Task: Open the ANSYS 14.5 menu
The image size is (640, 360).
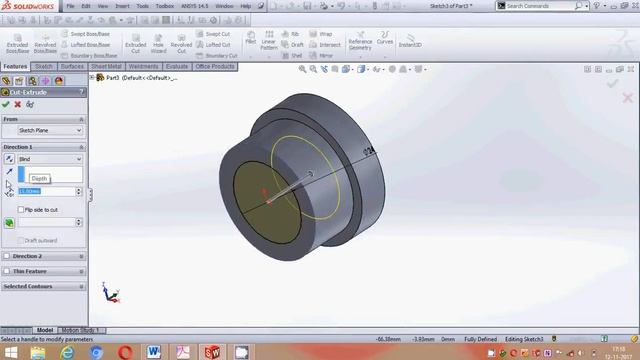Action: (194, 6)
